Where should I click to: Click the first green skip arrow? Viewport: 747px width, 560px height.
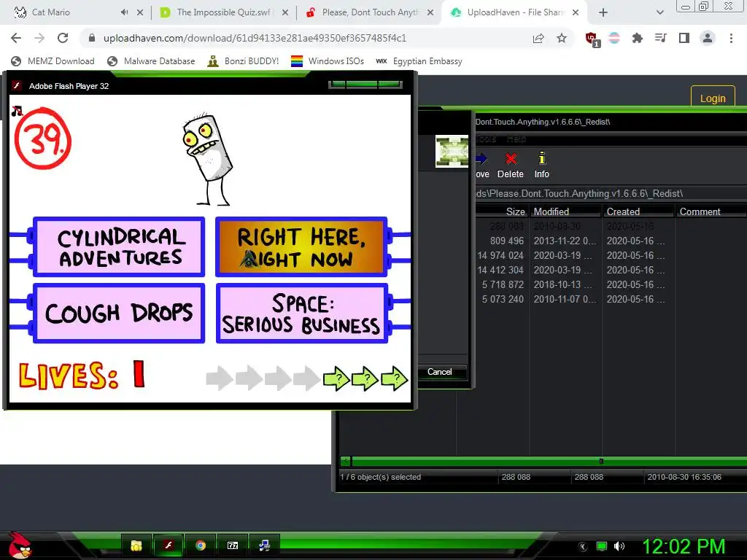[x=336, y=378]
